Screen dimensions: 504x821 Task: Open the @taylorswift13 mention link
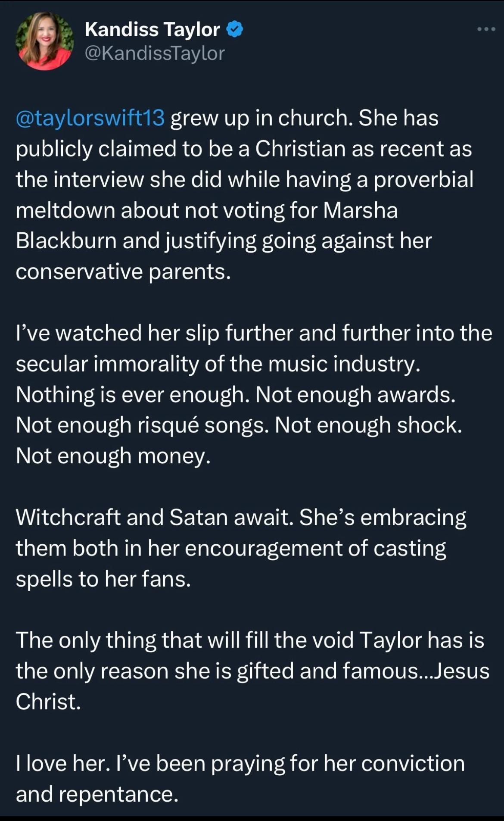point(90,118)
